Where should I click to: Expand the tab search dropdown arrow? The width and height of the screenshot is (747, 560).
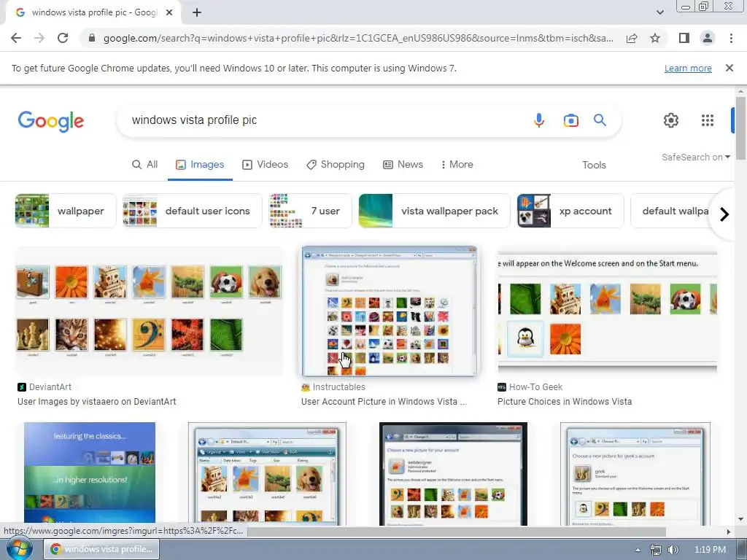(x=659, y=12)
